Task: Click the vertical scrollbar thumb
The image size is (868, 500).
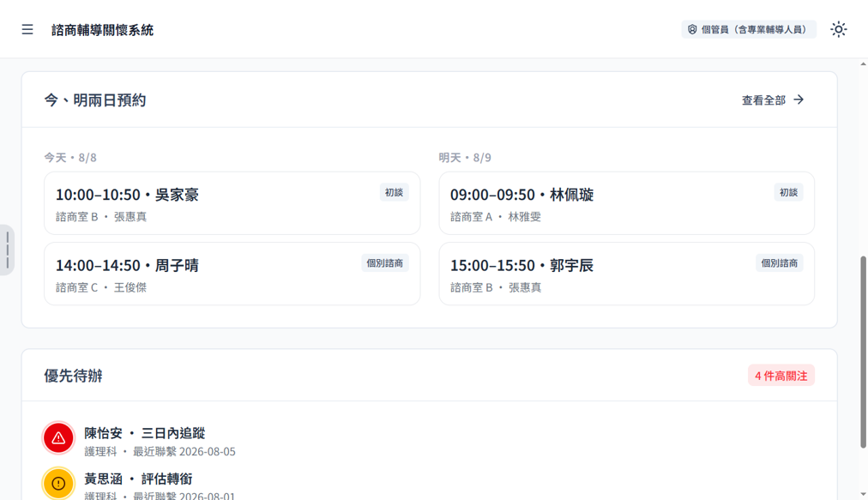Action: pos(863,352)
